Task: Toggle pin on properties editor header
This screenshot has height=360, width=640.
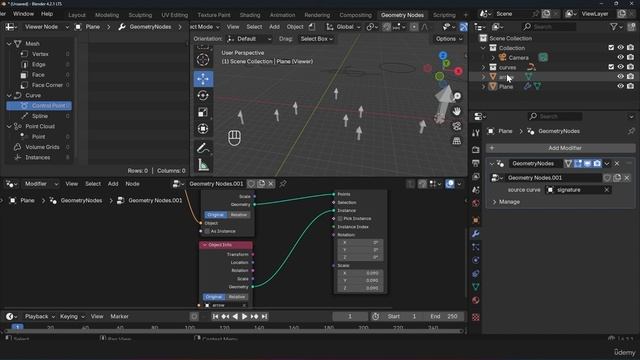Action: [631, 131]
